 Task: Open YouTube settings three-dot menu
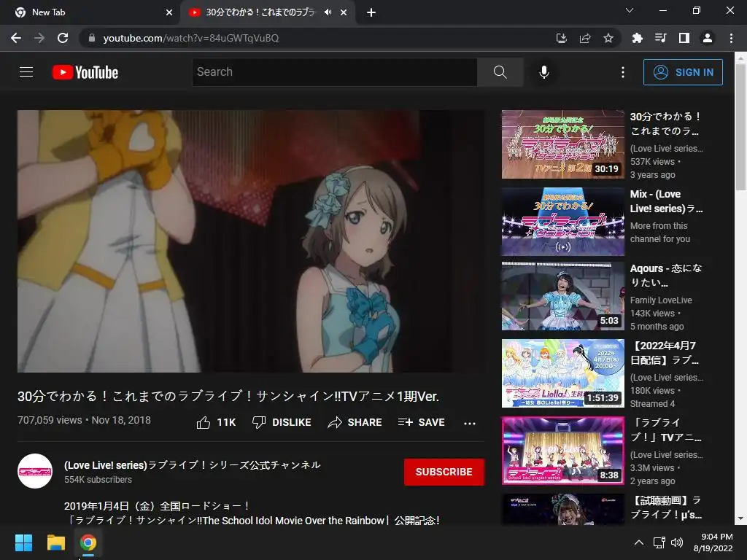tap(623, 72)
